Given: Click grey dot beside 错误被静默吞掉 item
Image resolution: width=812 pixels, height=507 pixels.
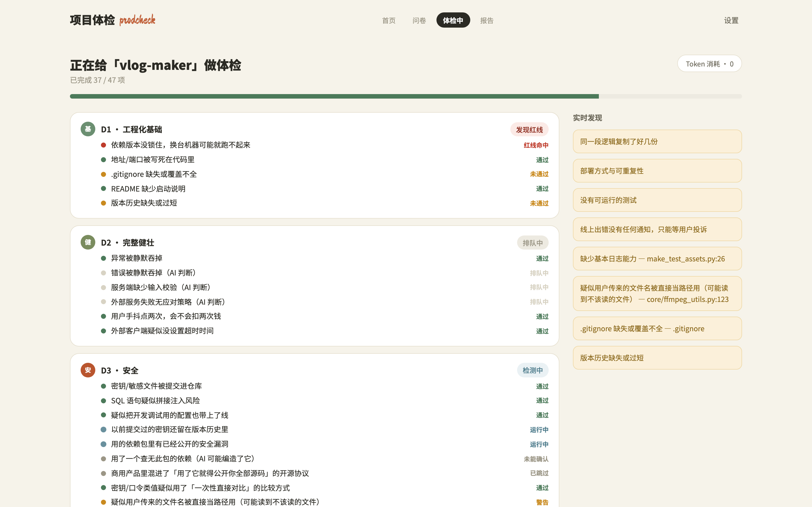Looking at the screenshot, I should 104,273.
